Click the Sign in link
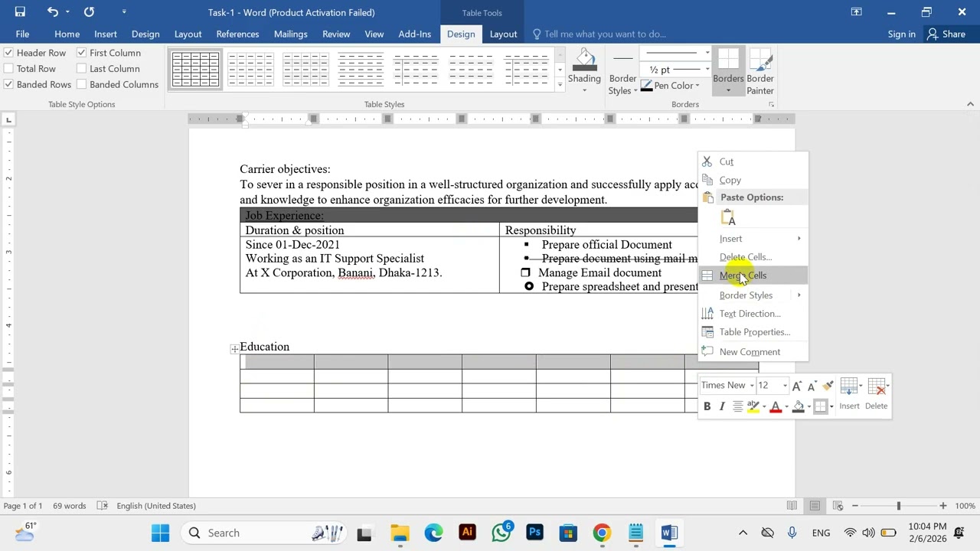Viewport: 980px width, 551px height. (x=901, y=34)
